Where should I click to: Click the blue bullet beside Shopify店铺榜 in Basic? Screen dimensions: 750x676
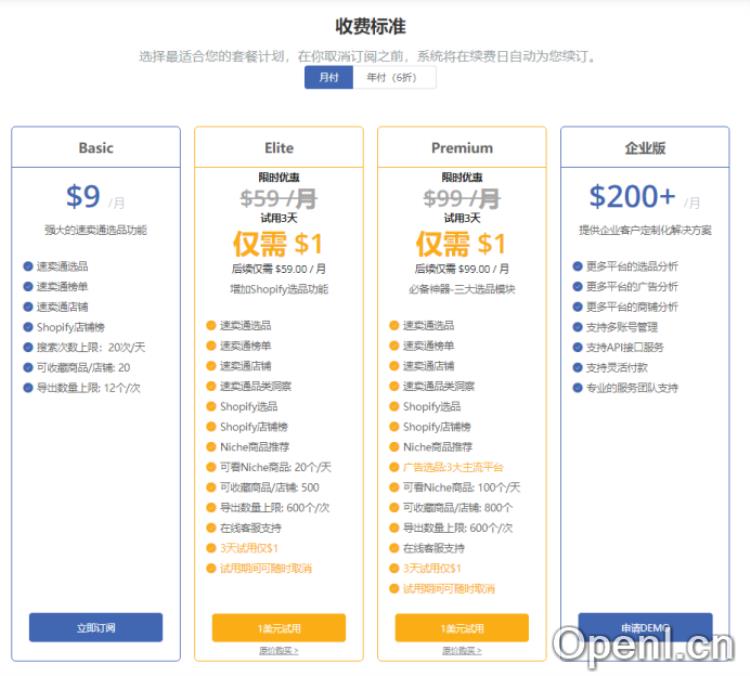point(28,326)
